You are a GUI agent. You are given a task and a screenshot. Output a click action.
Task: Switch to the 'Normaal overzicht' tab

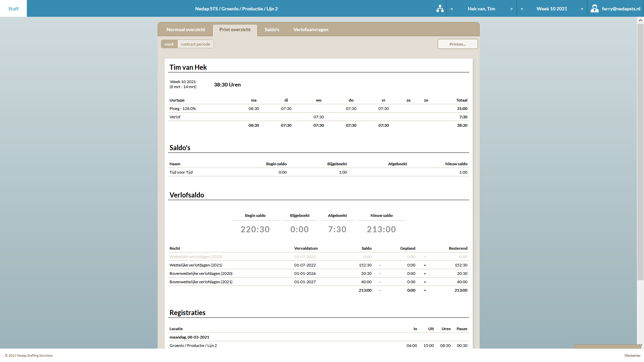[185, 29]
